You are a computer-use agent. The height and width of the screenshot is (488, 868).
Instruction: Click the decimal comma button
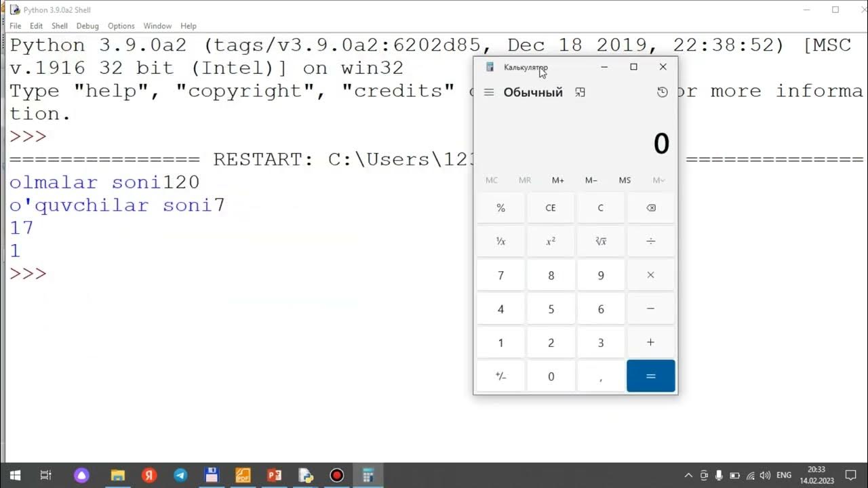point(600,376)
